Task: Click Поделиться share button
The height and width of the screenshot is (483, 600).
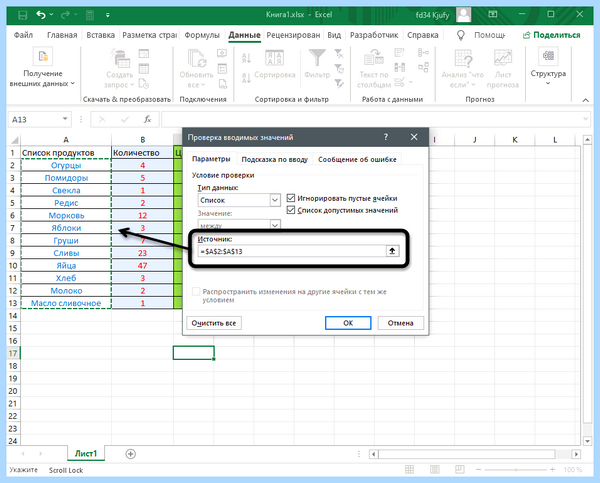Action: click(551, 35)
